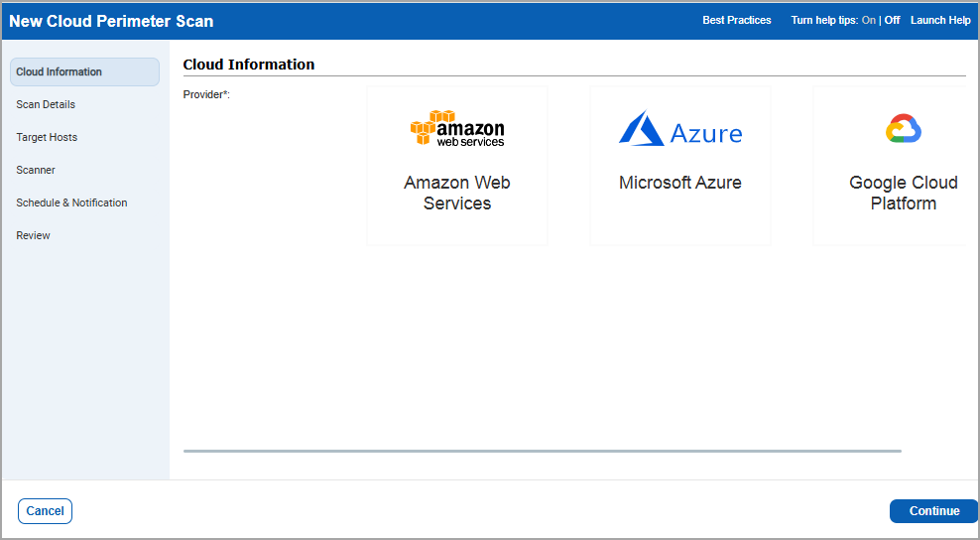Viewport: 980px width, 540px height.
Task: Select Schedule & Notification in sidebar
Action: click(x=71, y=202)
